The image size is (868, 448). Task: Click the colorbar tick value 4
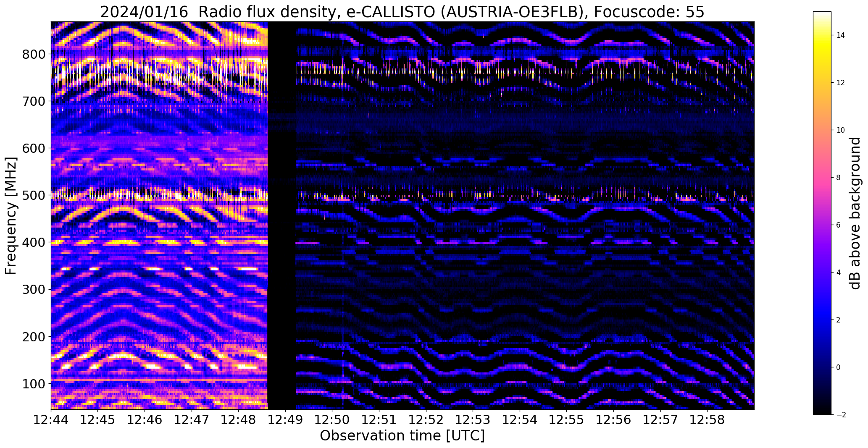pyautogui.click(x=838, y=272)
